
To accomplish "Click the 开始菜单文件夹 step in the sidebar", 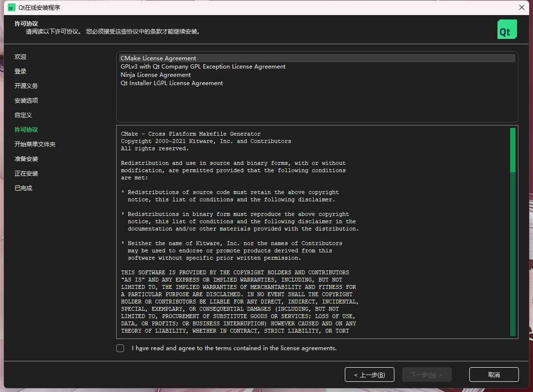I will tap(35, 144).
